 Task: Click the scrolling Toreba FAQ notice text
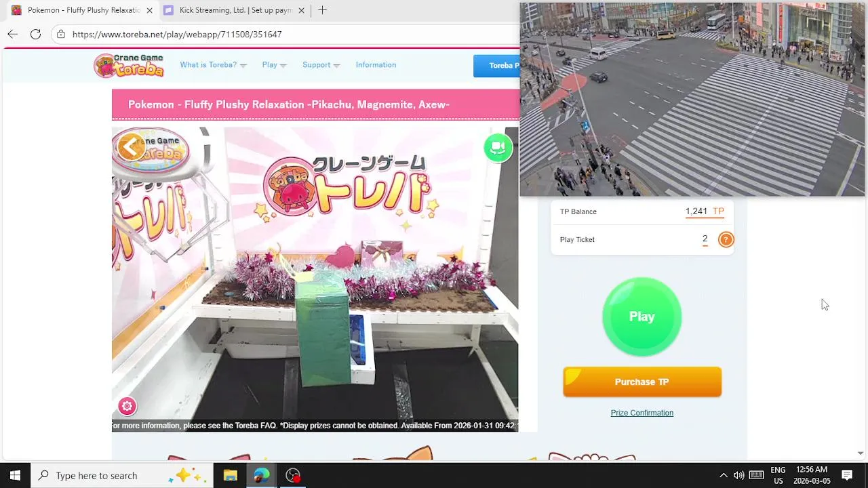pos(315,426)
